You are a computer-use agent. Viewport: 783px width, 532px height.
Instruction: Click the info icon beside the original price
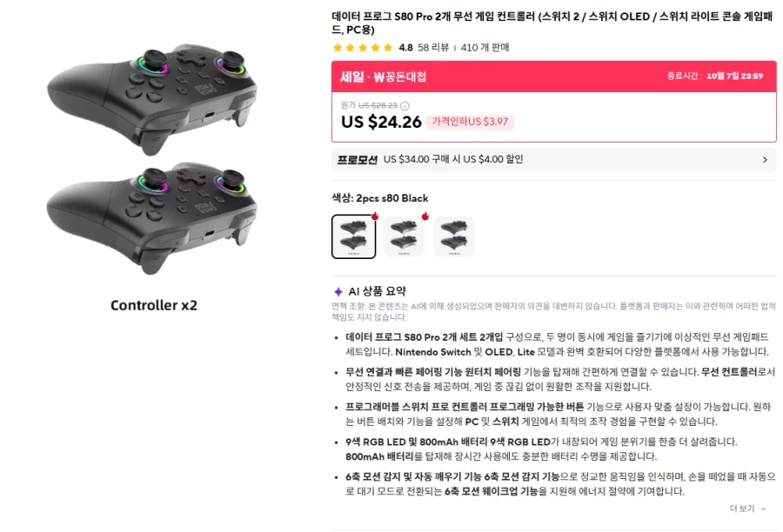[405, 106]
